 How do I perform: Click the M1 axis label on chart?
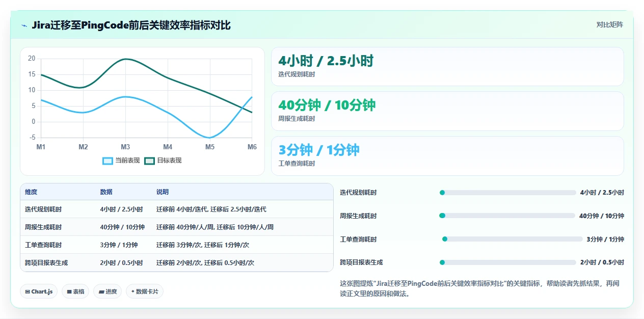coord(41,147)
